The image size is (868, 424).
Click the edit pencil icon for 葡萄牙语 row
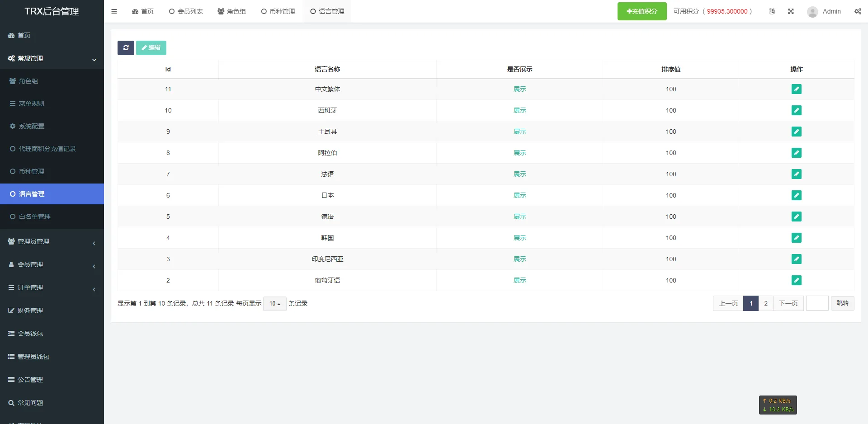click(796, 280)
